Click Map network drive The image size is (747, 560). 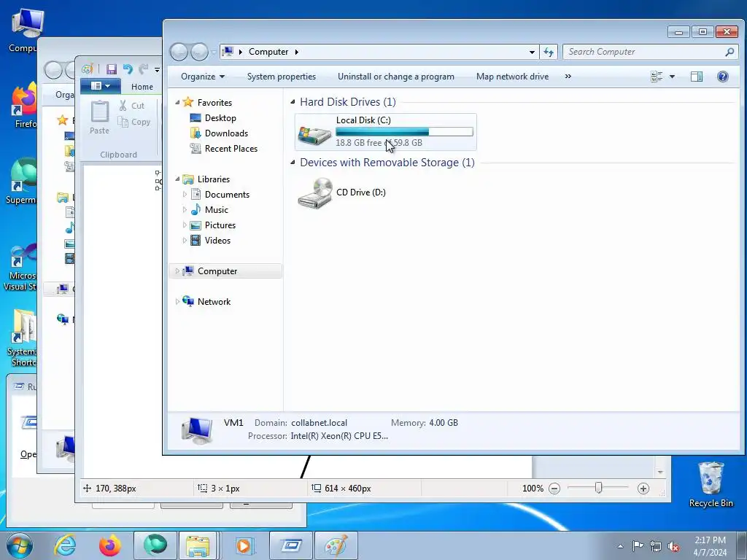513,77
